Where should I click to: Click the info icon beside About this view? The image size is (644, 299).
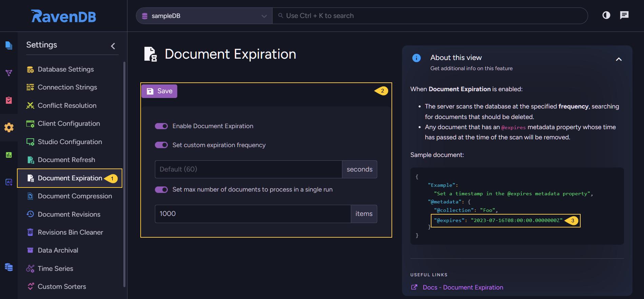pyautogui.click(x=417, y=58)
